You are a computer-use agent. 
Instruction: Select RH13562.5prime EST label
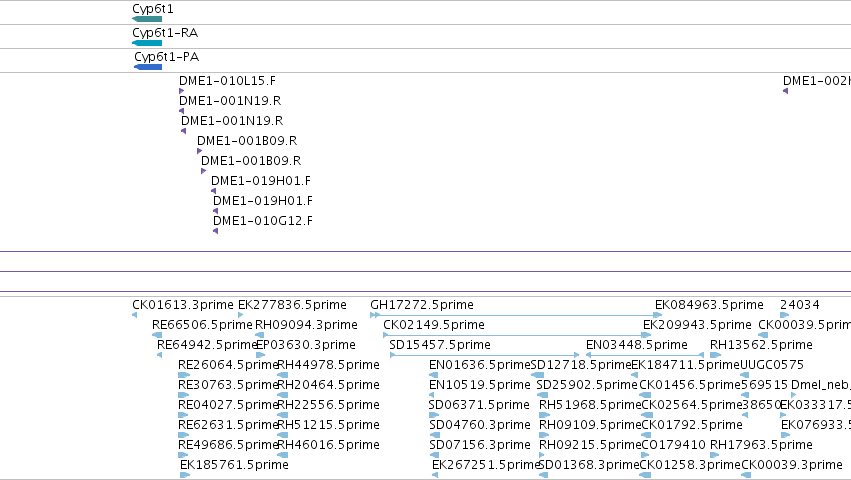point(761,345)
